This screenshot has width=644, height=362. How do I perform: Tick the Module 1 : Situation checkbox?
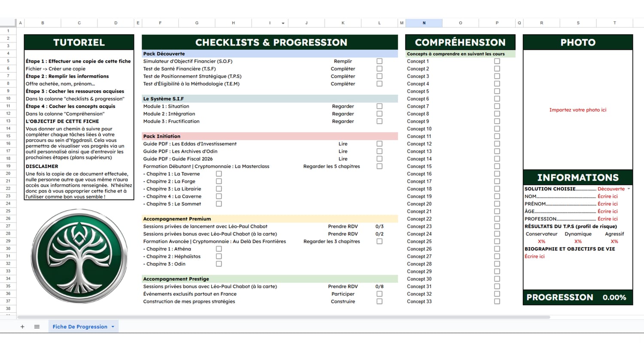coord(380,106)
